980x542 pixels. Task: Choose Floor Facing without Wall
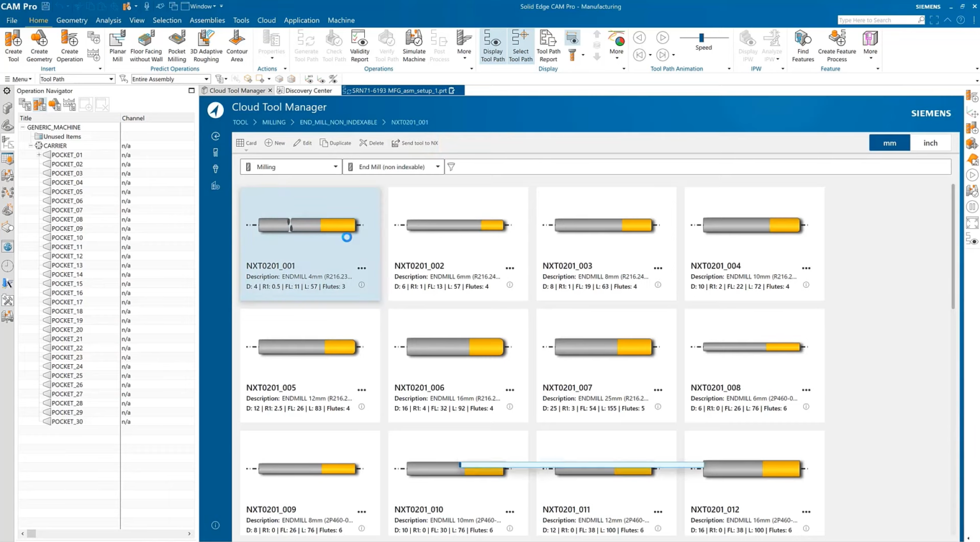pos(145,45)
